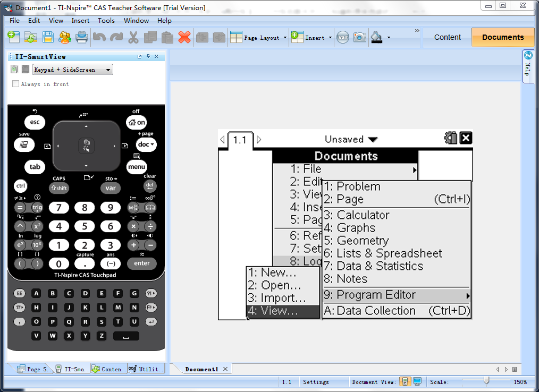
Task: Click the fill color bucket icon
Action: pos(377,37)
